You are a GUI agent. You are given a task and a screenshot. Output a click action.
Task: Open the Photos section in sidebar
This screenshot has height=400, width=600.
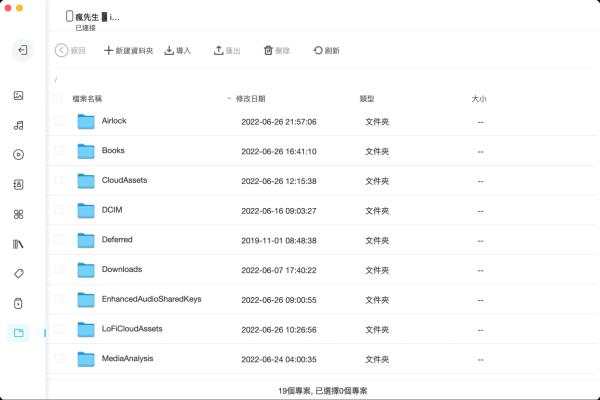[18, 95]
